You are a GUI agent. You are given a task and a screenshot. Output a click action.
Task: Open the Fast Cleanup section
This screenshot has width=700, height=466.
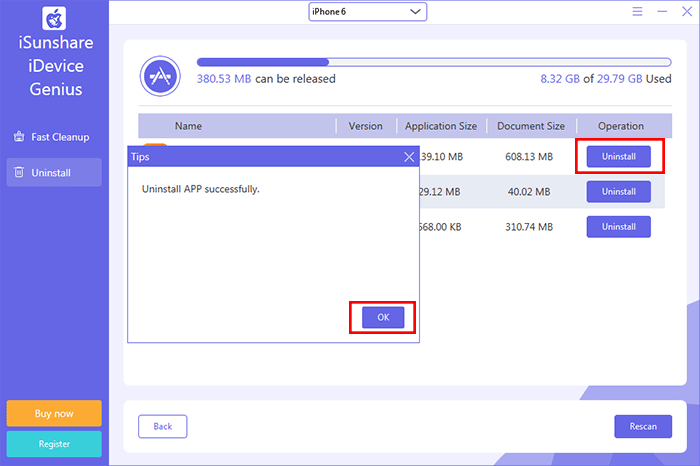[x=54, y=137]
